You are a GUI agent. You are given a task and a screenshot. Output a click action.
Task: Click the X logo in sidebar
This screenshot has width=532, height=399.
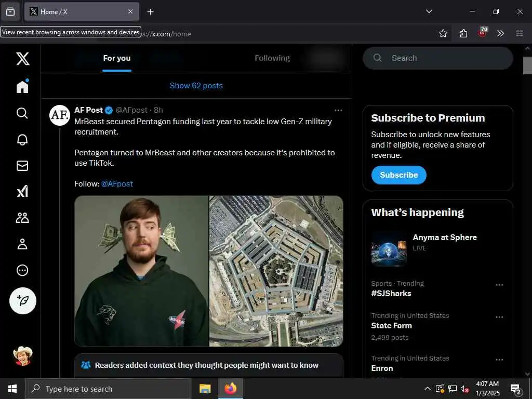23,59
